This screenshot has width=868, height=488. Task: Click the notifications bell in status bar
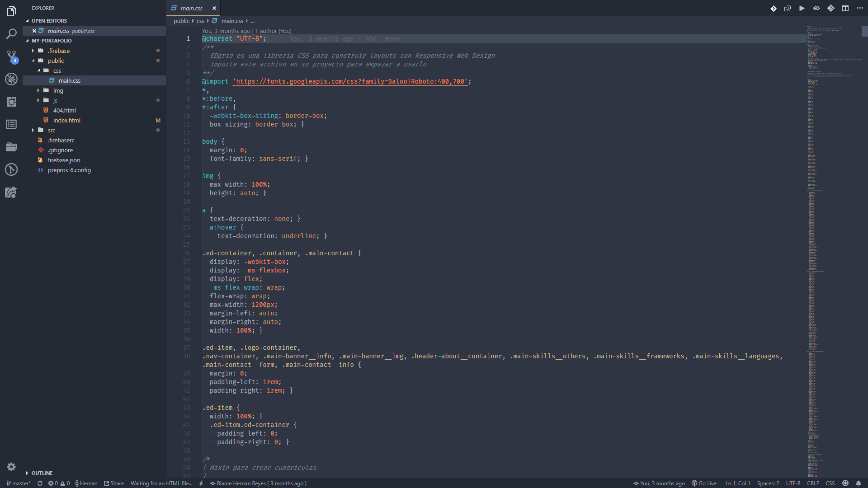pyautogui.click(x=858, y=483)
